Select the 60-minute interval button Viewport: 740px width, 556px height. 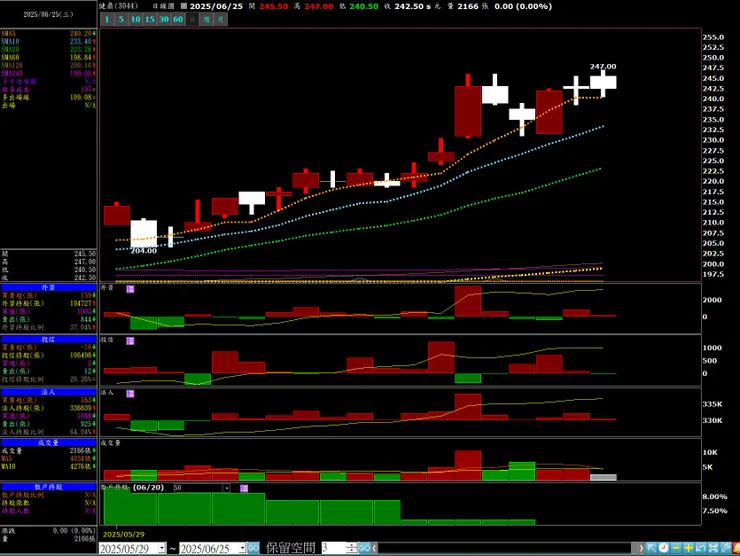tap(178, 19)
